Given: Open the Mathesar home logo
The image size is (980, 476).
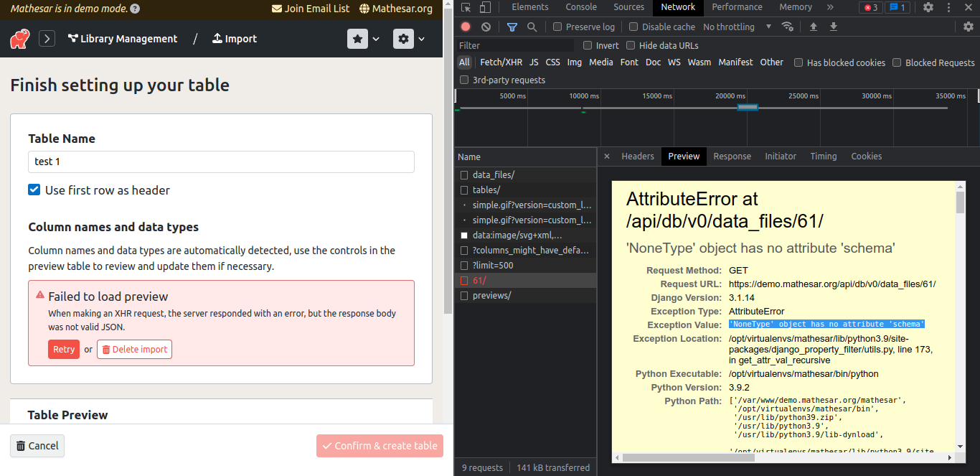Looking at the screenshot, I should point(19,39).
